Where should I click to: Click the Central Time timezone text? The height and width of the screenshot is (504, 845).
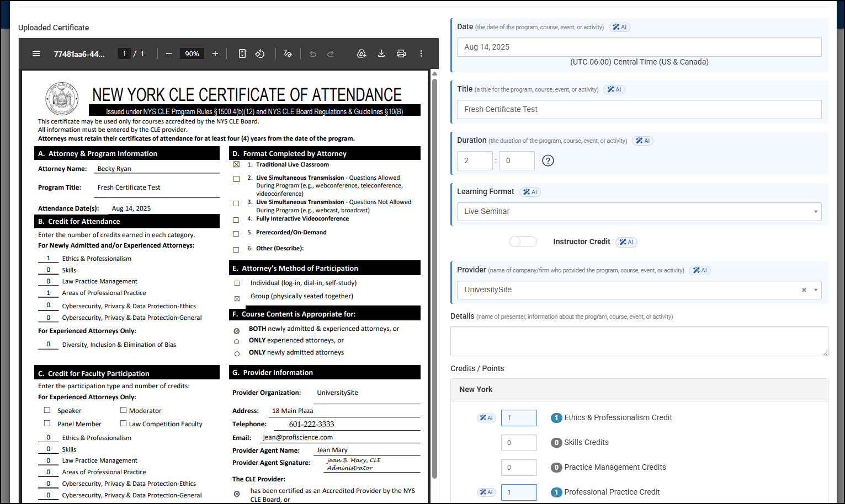click(639, 62)
